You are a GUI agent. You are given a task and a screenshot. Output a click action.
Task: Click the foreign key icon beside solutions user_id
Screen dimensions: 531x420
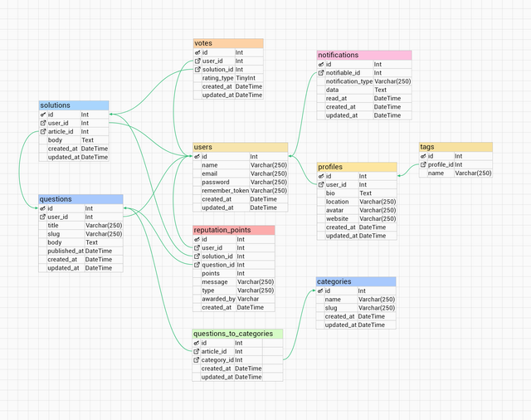coord(43,123)
